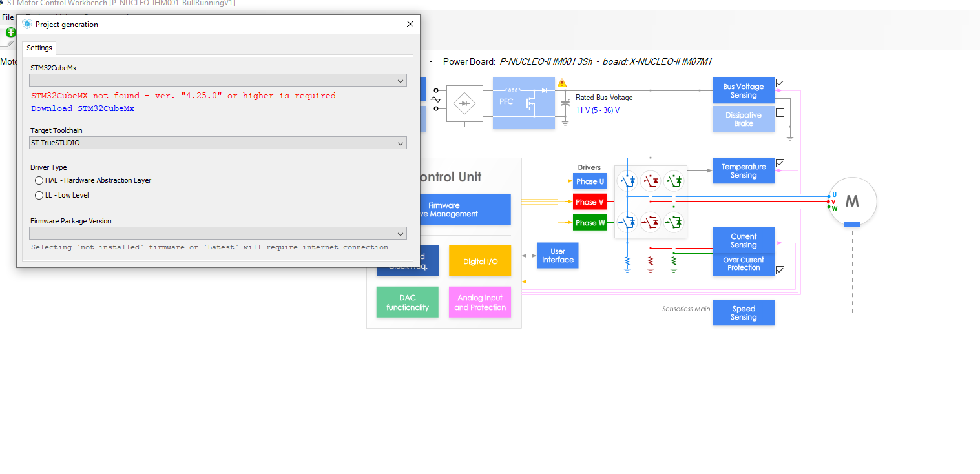Click the motor symbol M on the right
Viewport: 980px width, 474px height.
(x=851, y=201)
